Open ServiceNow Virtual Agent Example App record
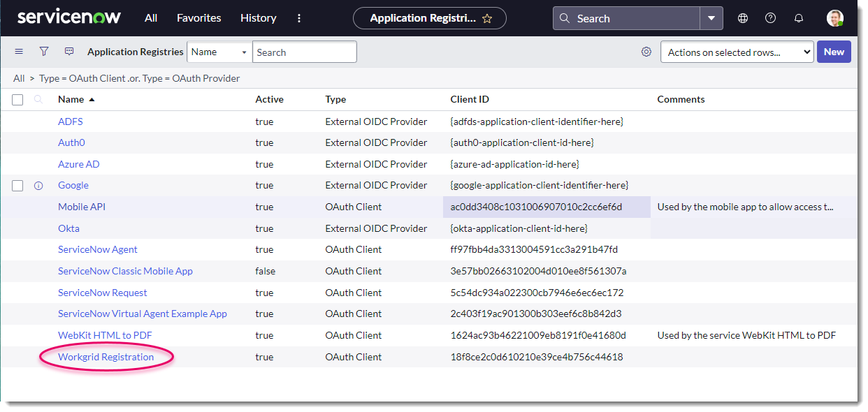 pos(143,314)
